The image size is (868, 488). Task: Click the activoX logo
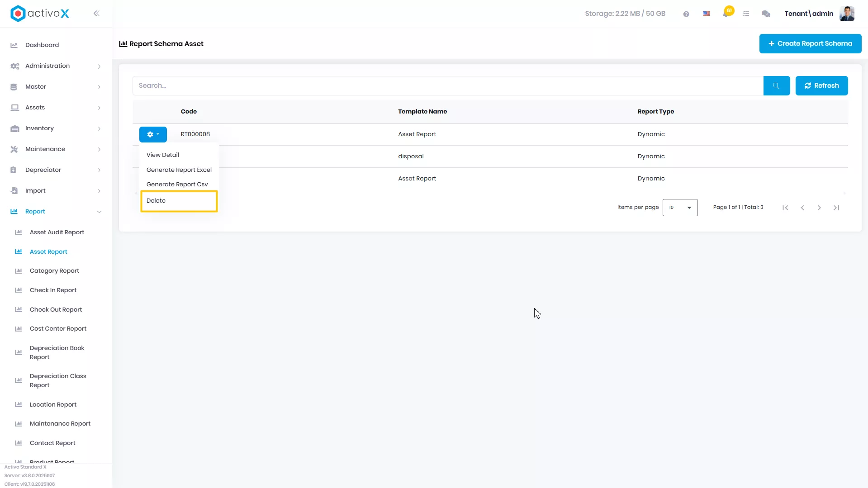(x=40, y=14)
